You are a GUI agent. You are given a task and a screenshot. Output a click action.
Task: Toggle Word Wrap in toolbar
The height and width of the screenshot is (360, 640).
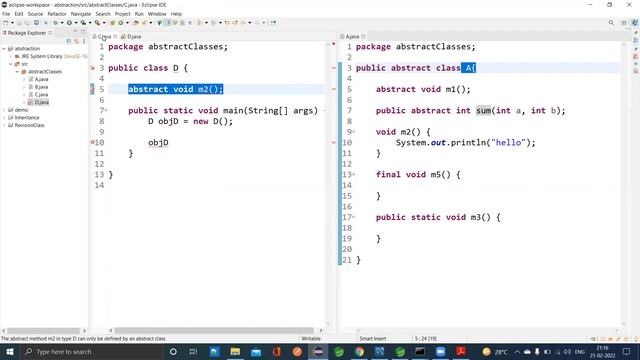174,23
